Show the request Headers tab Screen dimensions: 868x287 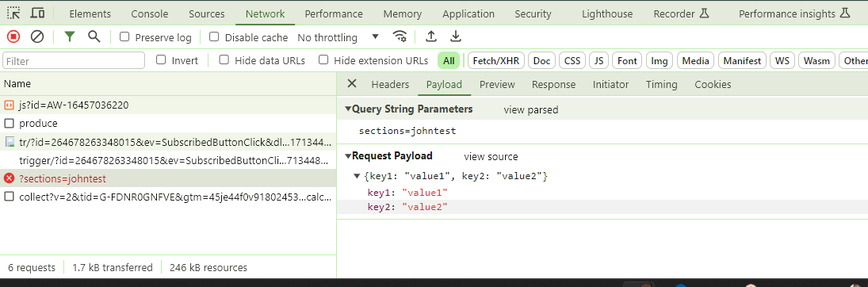(x=390, y=84)
